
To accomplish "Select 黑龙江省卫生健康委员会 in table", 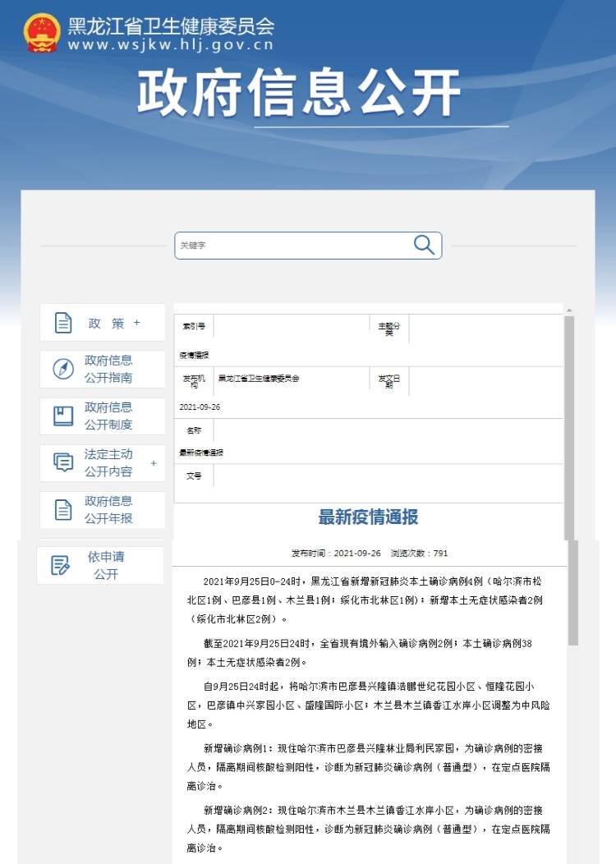I will click(259, 379).
